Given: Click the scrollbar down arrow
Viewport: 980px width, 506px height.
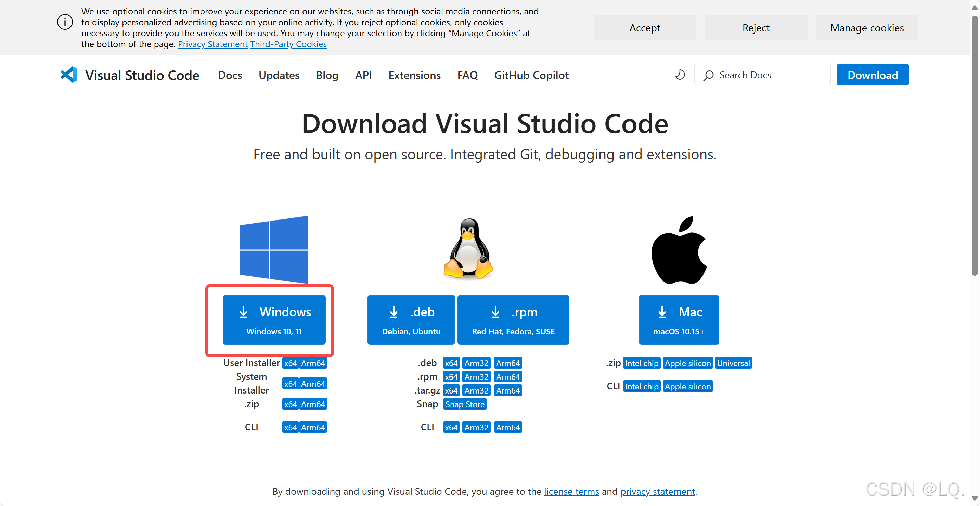Looking at the screenshot, I should pyautogui.click(x=975, y=498).
